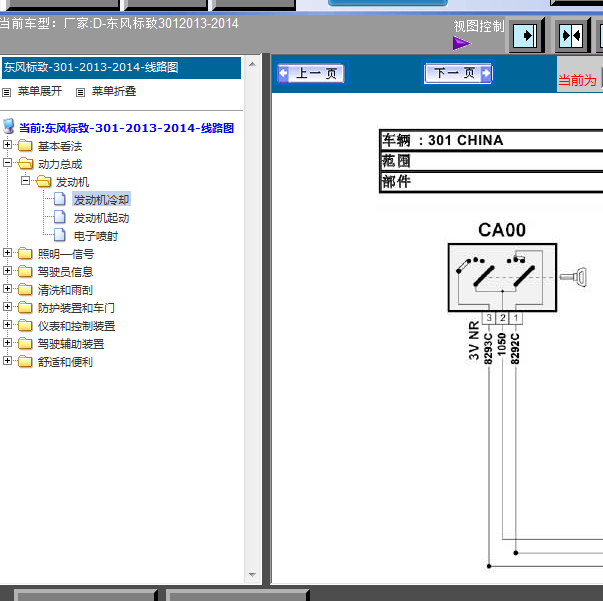This screenshot has width=603, height=601.
Task: Click the tree panel scroll down arrow
Action: (x=252, y=575)
